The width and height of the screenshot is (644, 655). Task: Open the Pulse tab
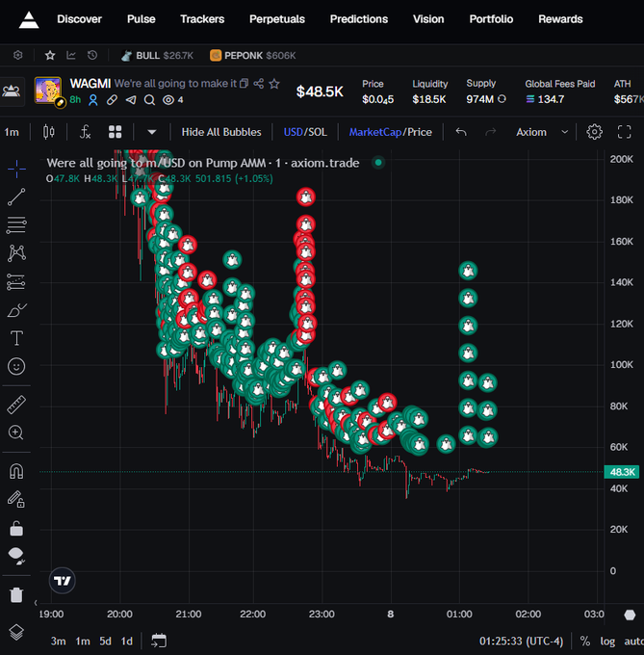tap(142, 19)
